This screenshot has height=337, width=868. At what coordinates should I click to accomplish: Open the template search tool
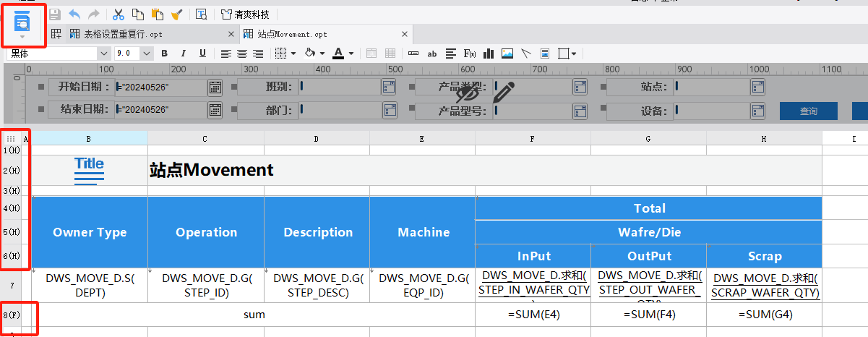[x=202, y=14]
